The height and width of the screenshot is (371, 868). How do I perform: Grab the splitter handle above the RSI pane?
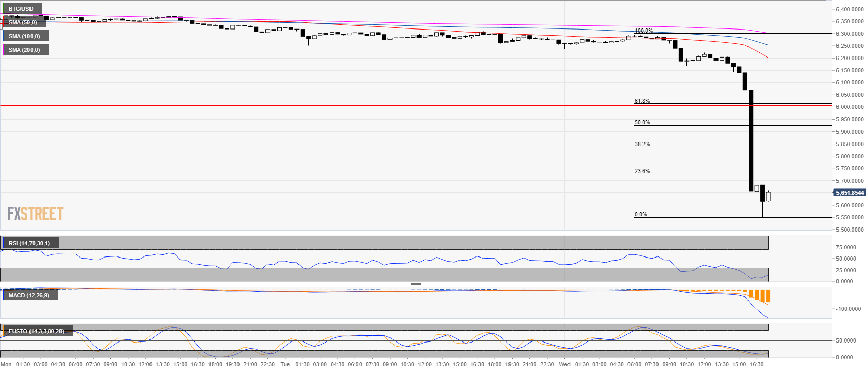[415, 233]
